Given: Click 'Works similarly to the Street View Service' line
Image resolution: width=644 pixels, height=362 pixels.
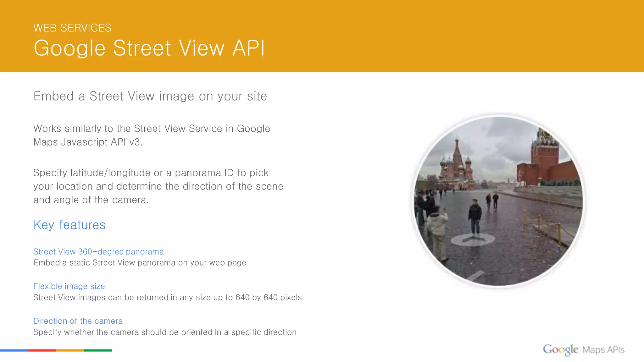Looking at the screenshot, I should coord(152,129).
